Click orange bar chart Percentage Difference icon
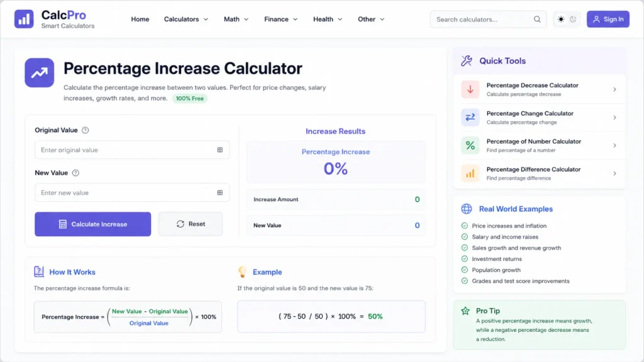 470,173
